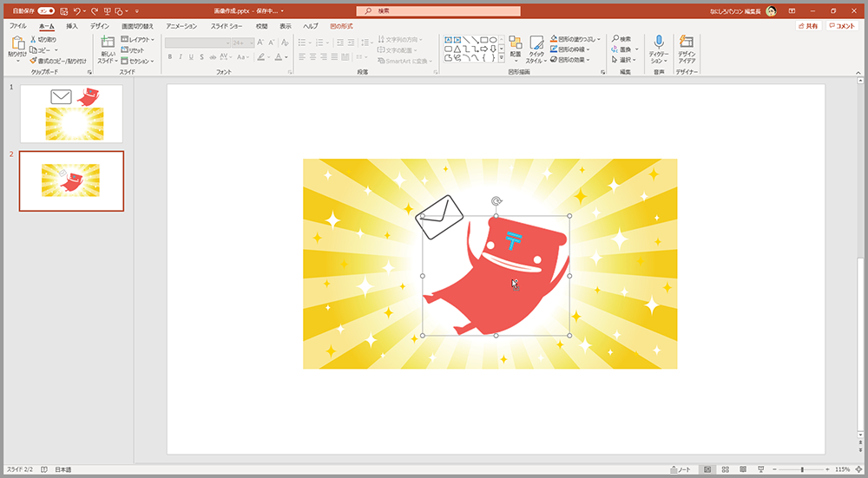This screenshot has height=478, width=868.
Task: Click 切り取り cut scissors button
Action: coord(43,40)
